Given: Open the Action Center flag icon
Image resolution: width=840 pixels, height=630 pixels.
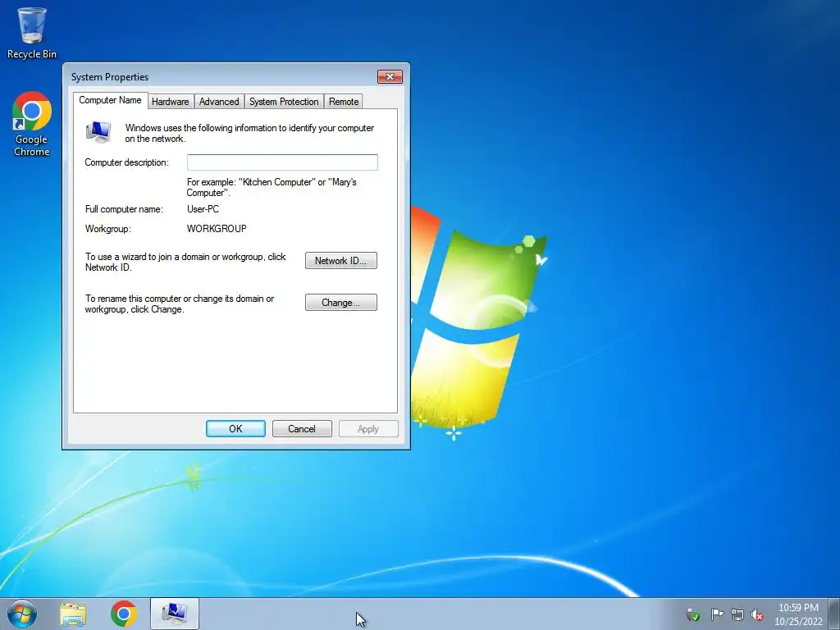Looking at the screenshot, I should point(717,614).
